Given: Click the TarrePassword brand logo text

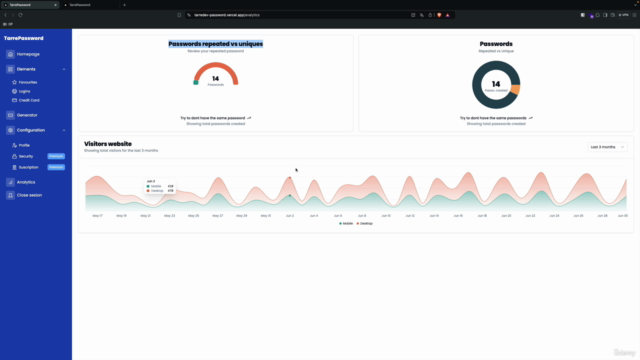Looking at the screenshot, I should pos(24,38).
